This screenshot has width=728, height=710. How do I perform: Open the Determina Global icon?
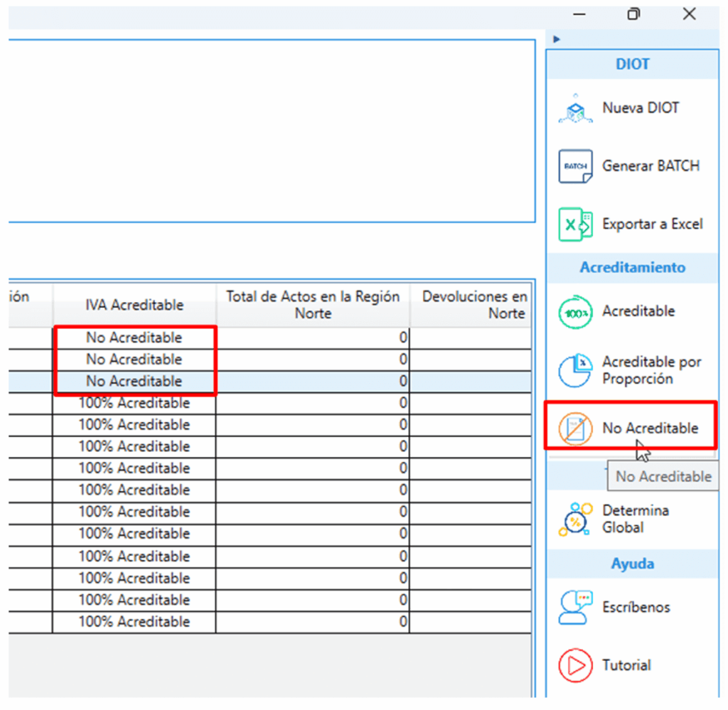coord(575,520)
